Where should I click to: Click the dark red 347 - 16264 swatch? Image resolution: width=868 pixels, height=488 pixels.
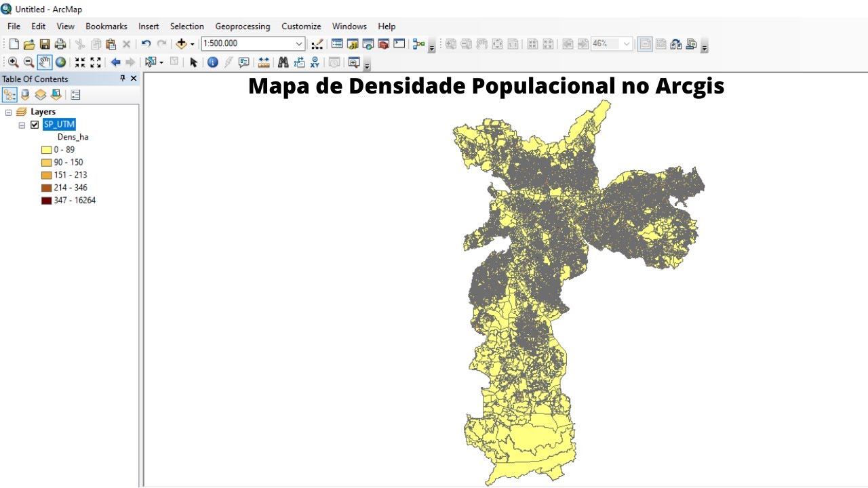point(46,201)
